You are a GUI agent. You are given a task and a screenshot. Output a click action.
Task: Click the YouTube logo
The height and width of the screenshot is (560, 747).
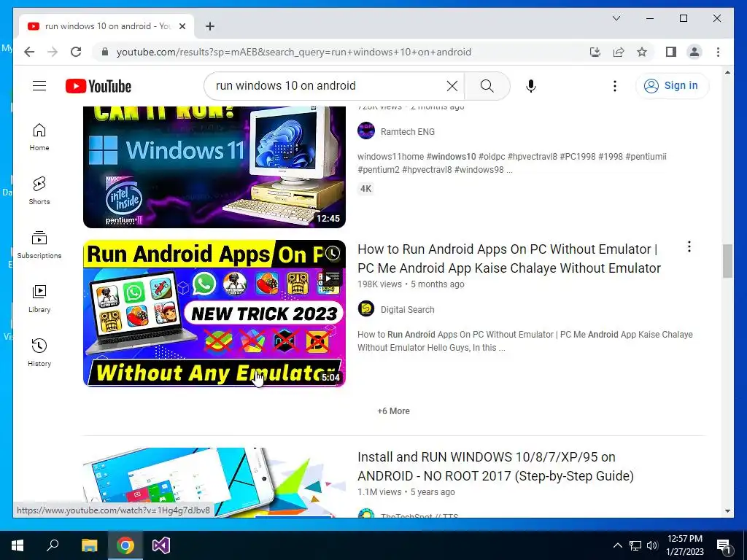(98, 86)
